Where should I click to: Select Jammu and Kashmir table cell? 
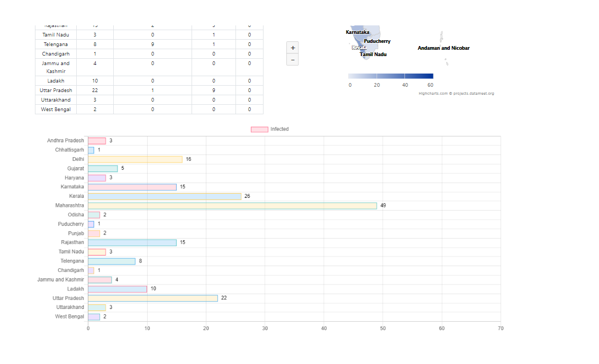tap(56, 67)
